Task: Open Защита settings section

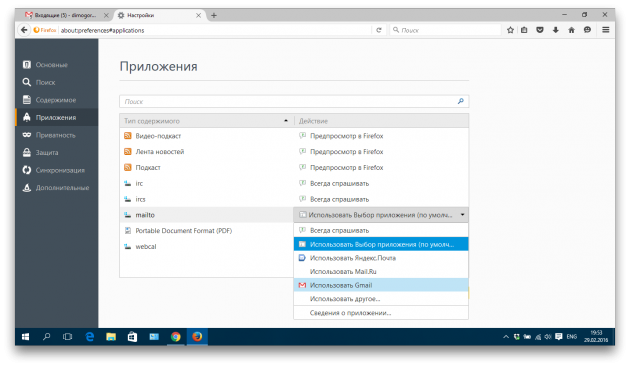Action: point(56,152)
